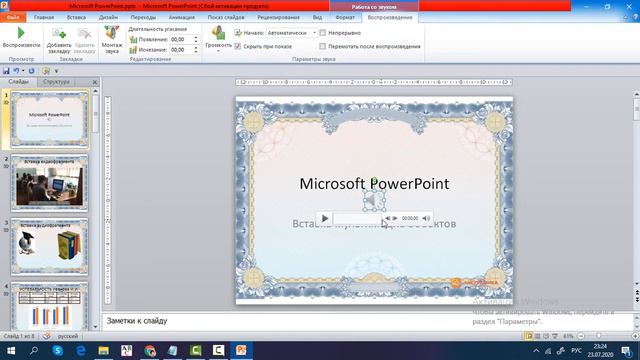Open Монтаж звука trim audio tool

click(112, 40)
